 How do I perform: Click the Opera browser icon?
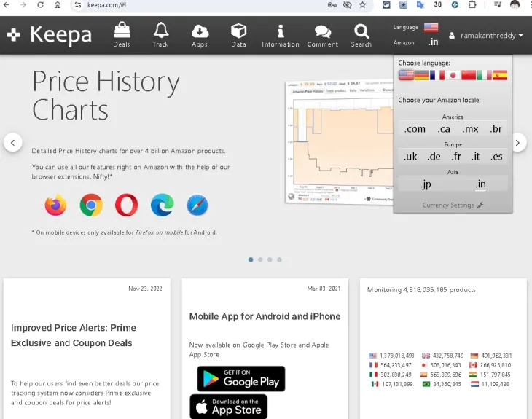tap(126, 205)
